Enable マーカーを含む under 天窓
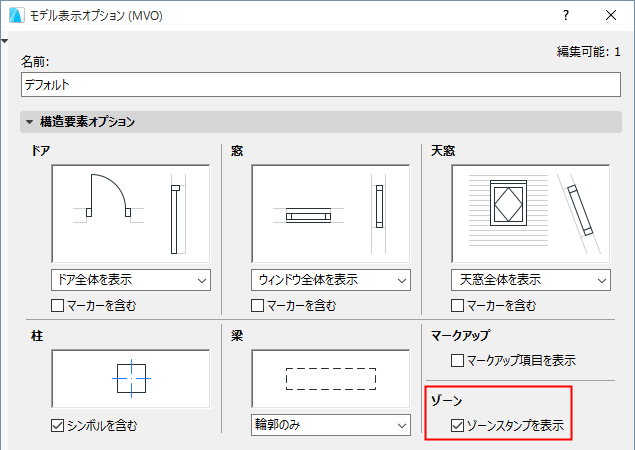Viewport: 635px width, 450px height. [458, 305]
